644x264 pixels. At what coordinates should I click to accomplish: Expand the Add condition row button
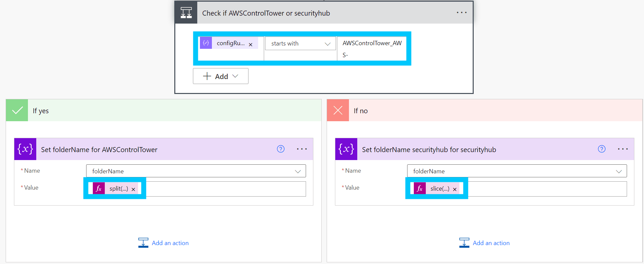pyautogui.click(x=221, y=76)
